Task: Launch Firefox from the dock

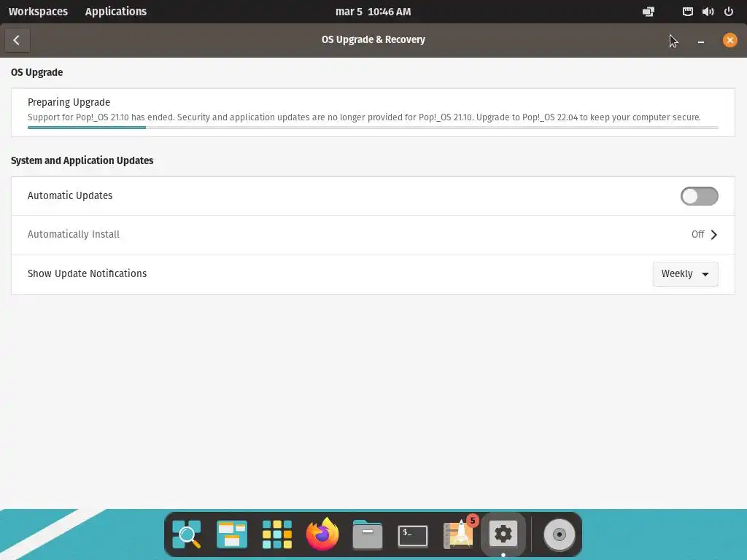Action: [322, 534]
